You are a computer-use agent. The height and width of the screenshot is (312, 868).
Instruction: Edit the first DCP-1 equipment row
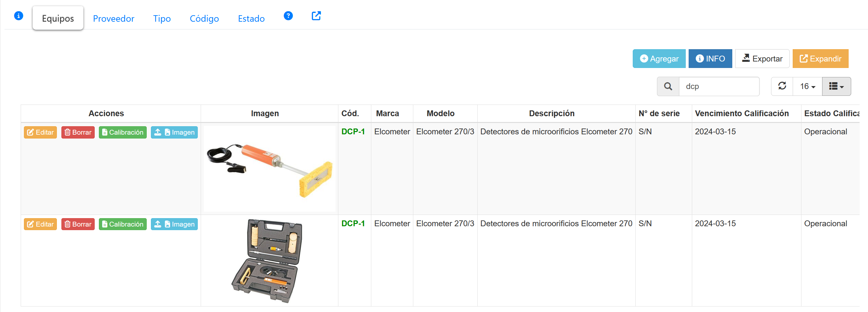[x=40, y=132]
